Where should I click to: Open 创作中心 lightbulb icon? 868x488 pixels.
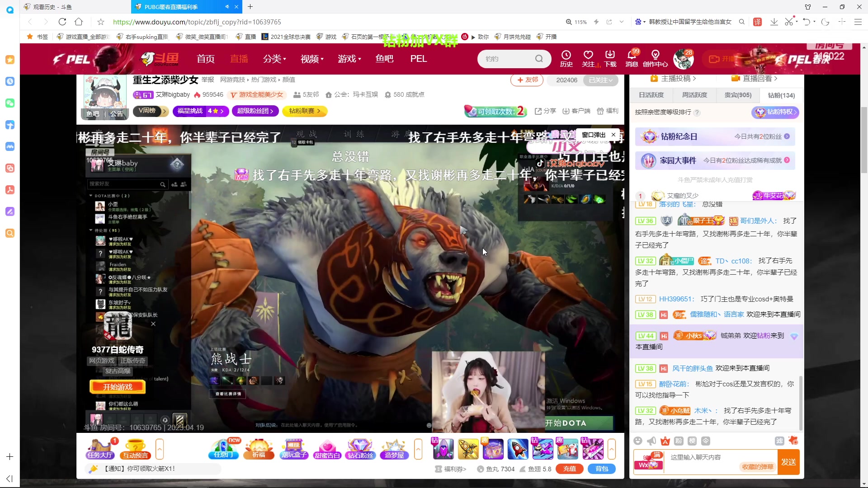(655, 59)
